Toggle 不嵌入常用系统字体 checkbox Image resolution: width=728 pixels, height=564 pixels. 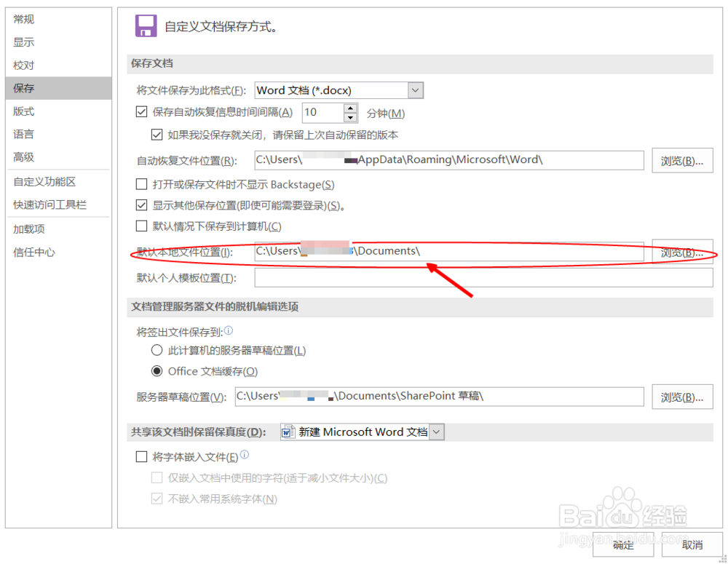[x=157, y=499]
